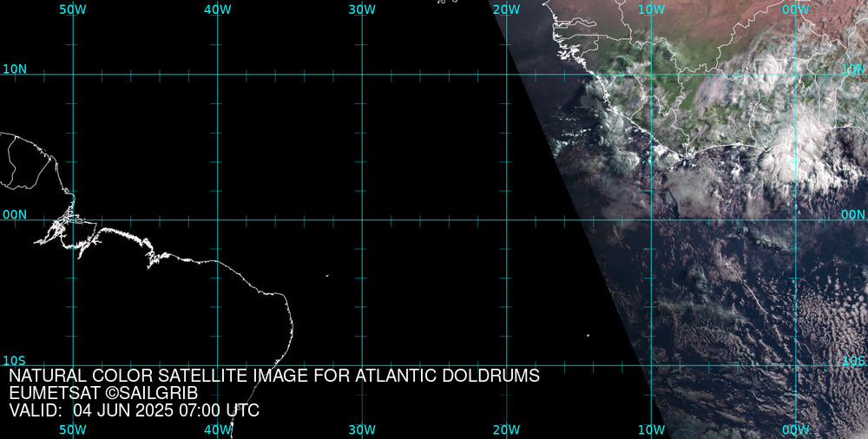Click the 10N label on the right edge
The height and width of the screenshot is (439, 868).
coord(853,69)
